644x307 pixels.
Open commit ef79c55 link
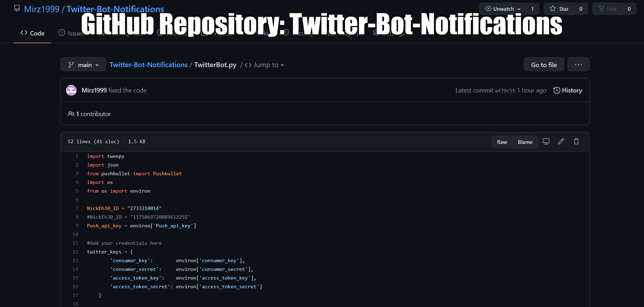click(505, 91)
